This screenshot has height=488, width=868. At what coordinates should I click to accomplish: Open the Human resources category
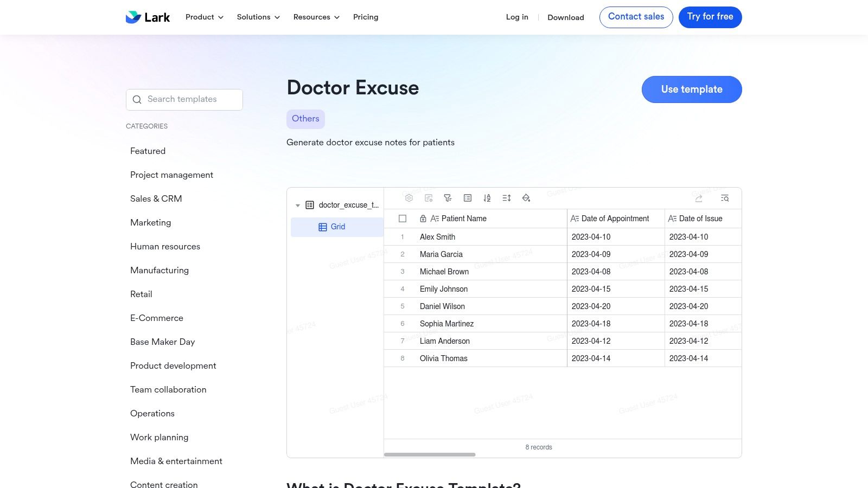click(x=165, y=246)
